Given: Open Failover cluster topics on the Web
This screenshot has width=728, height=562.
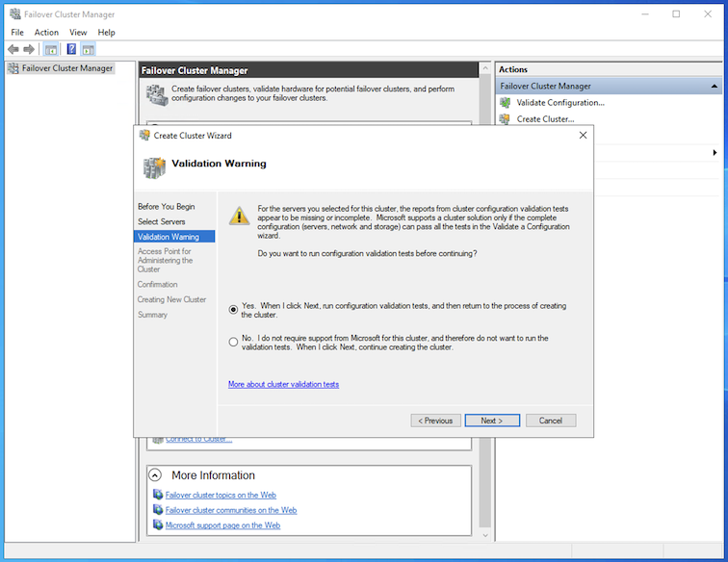Looking at the screenshot, I should pos(221,496).
